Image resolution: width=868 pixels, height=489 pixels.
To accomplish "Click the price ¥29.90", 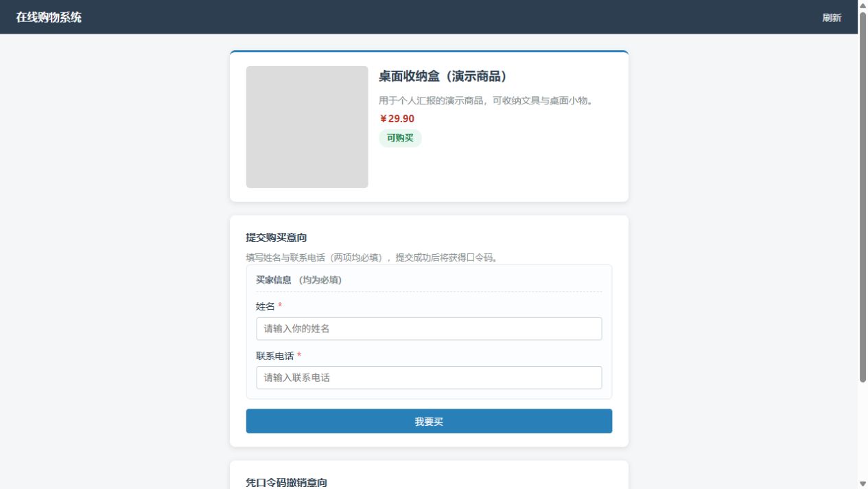I will (x=397, y=119).
